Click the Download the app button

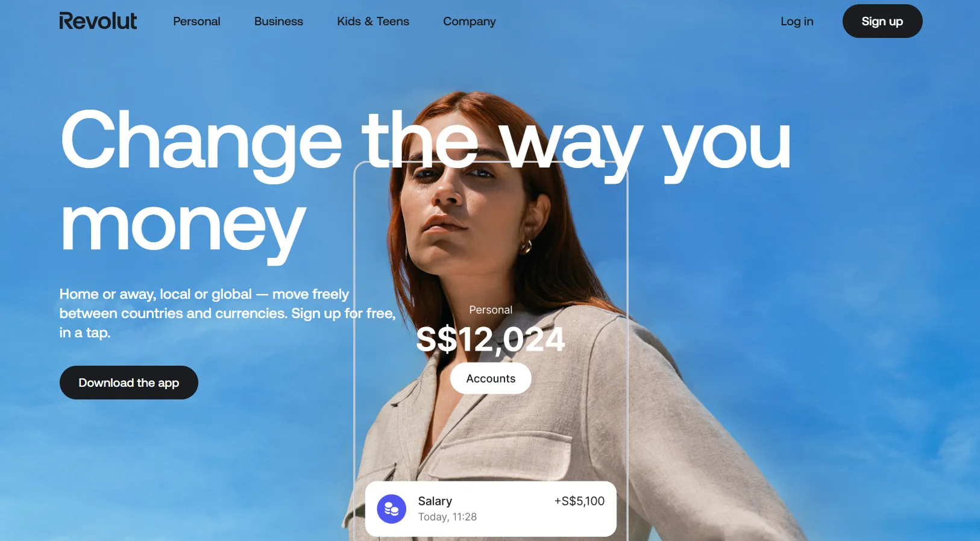coord(129,383)
